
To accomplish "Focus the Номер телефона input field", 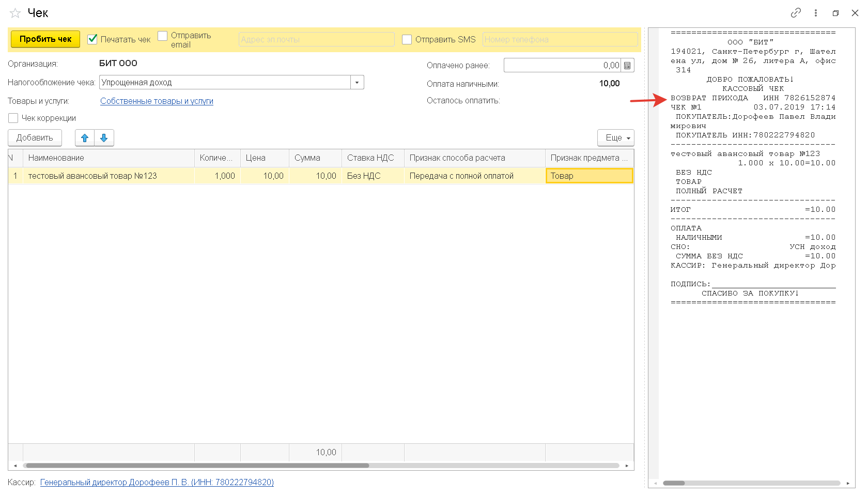I will point(560,39).
